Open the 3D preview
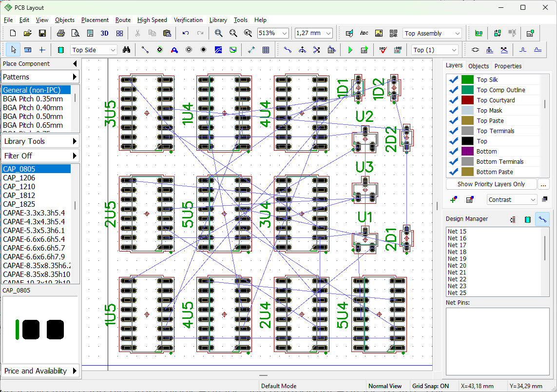 [104, 33]
